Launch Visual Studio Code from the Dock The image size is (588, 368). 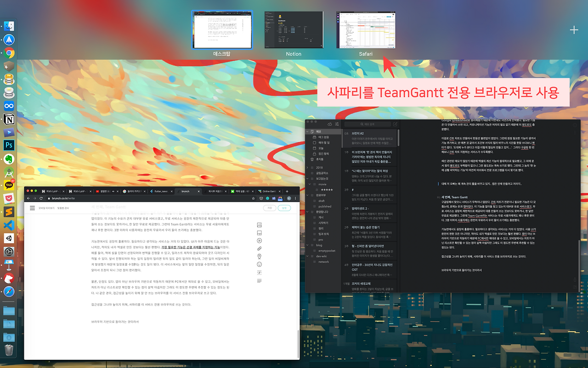(x=9, y=225)
